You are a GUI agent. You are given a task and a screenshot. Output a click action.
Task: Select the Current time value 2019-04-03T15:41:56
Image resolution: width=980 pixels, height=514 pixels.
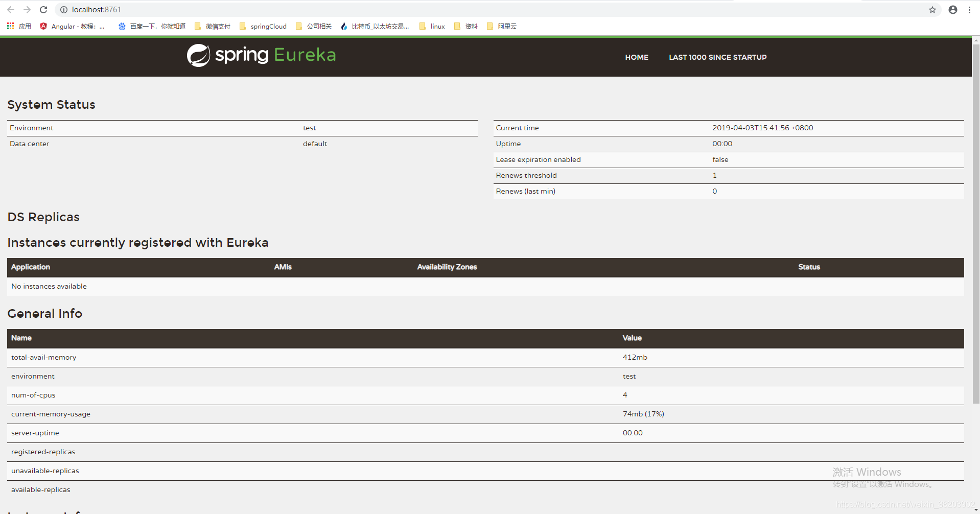(763, 128)
